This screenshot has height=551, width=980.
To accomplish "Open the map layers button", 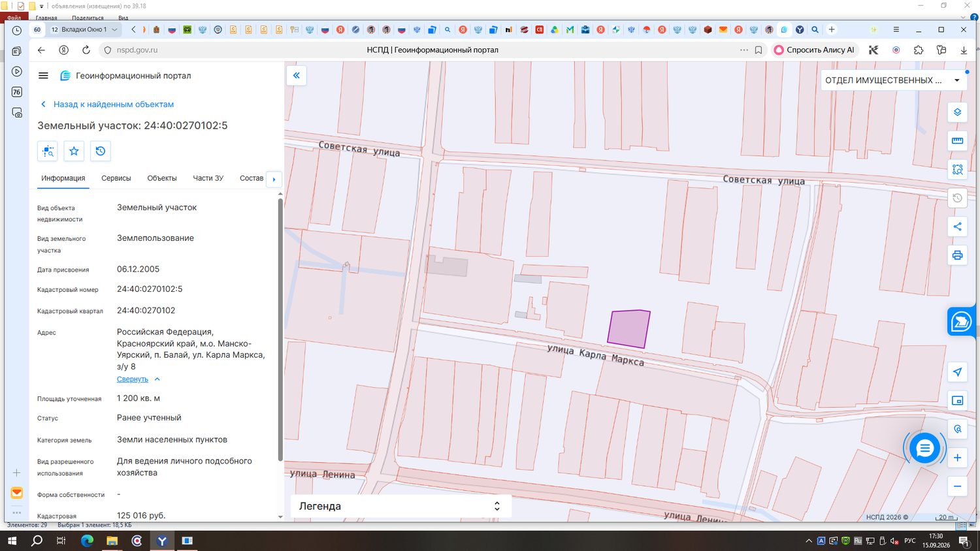I will pyautogui.click(x=957, y=112).
